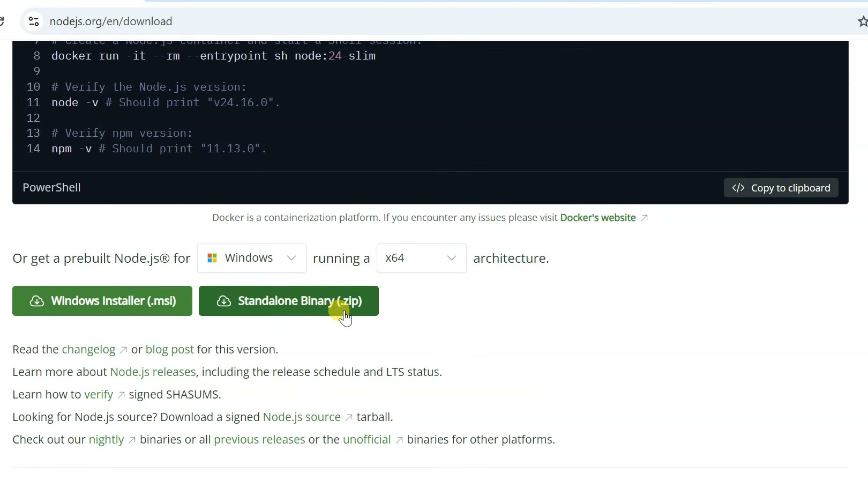Click the code icon in Copy to clipboard

click(x=738, y=188)
